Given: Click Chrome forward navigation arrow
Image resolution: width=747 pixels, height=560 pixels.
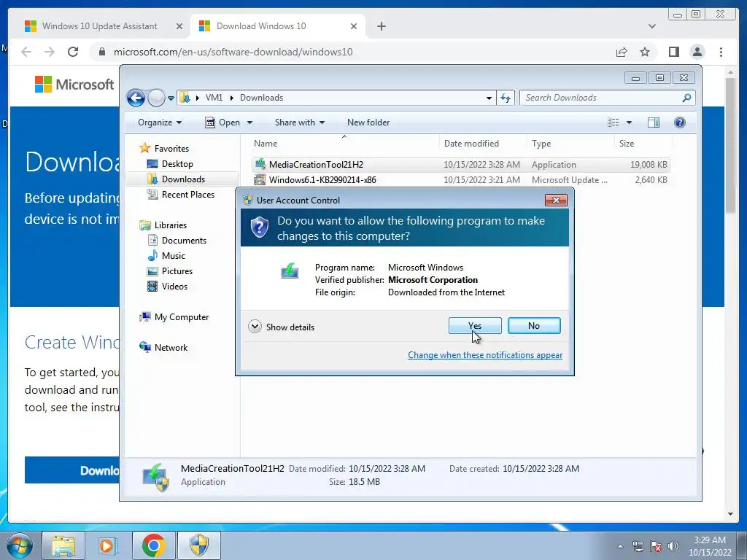Looking at the screenshot, I should tap(50, 52).
